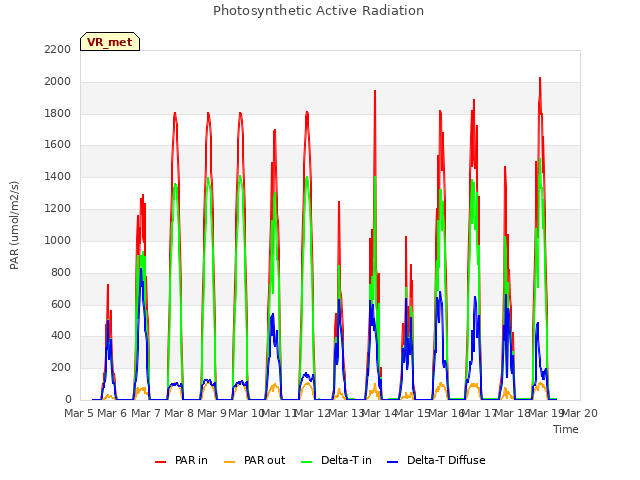Click the 400 y-axis tick label

click(61, 336)
